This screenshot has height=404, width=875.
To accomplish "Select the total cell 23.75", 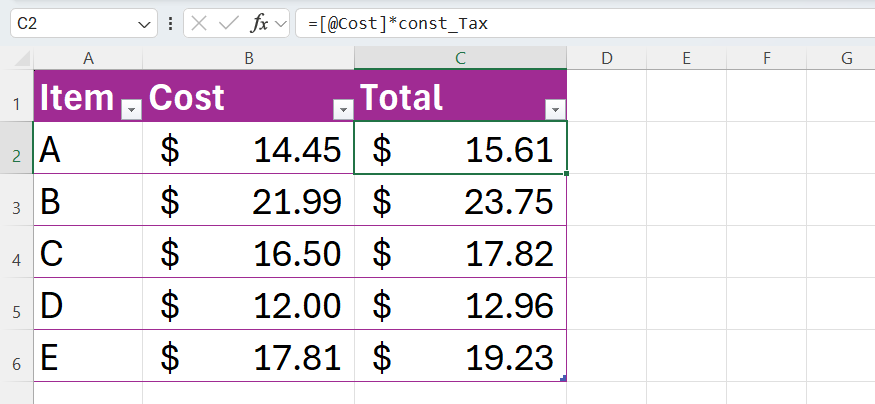I will [x=460, y=200].
